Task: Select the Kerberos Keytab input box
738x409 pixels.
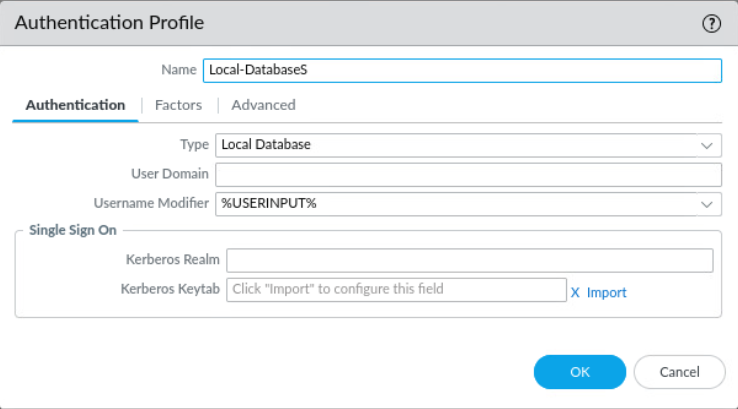Action: coord(397,289)
